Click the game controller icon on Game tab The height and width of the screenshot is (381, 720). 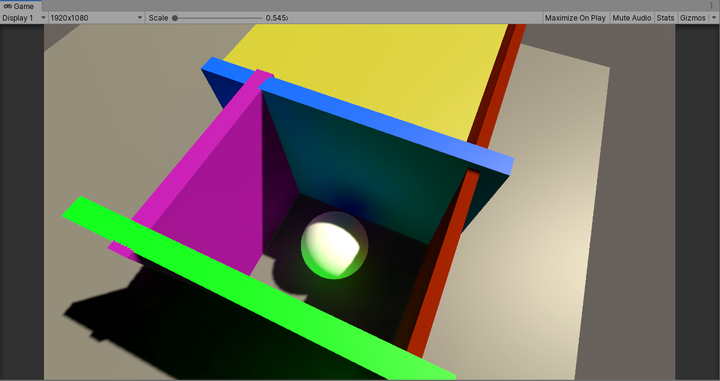(x=7, y=6)
